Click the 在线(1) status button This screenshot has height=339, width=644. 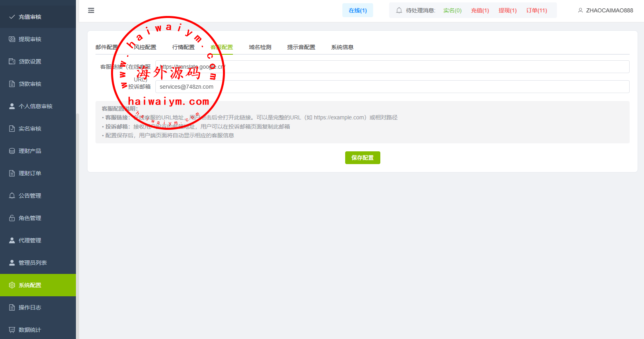point(358,10)
